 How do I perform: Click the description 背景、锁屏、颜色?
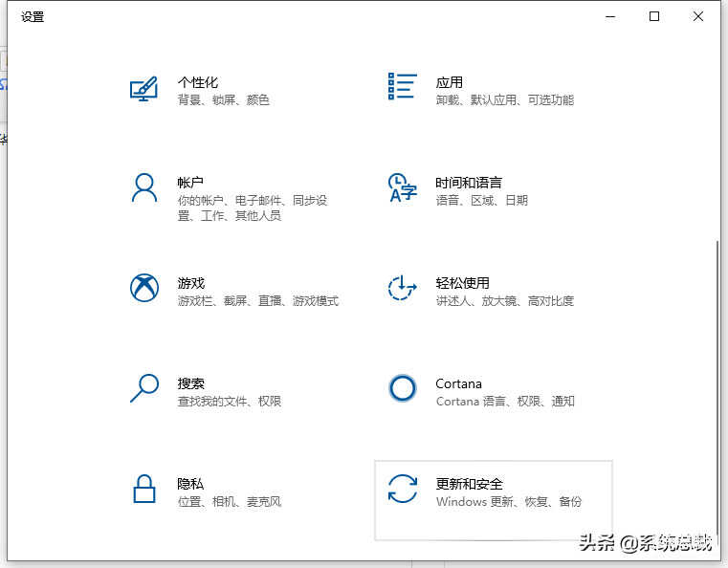click(x=223, y=99)
